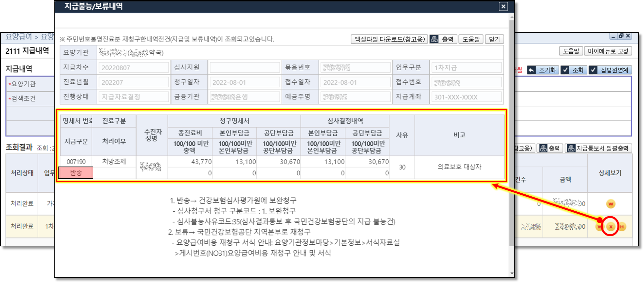The image size is (644, 283).
Task: Click the 심평원연계 checkmark button
Action: click(x=610, y=70)
